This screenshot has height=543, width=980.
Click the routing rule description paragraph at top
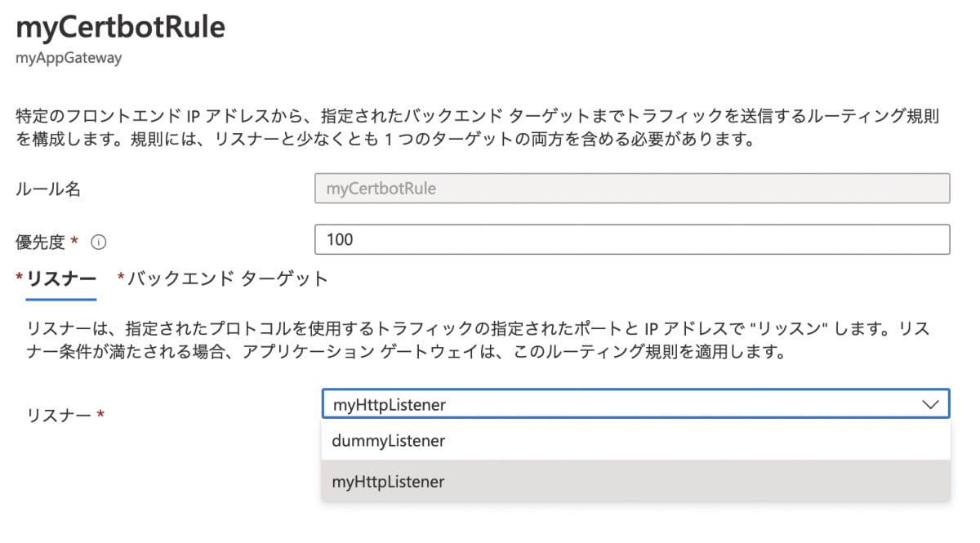click(477, 127)
